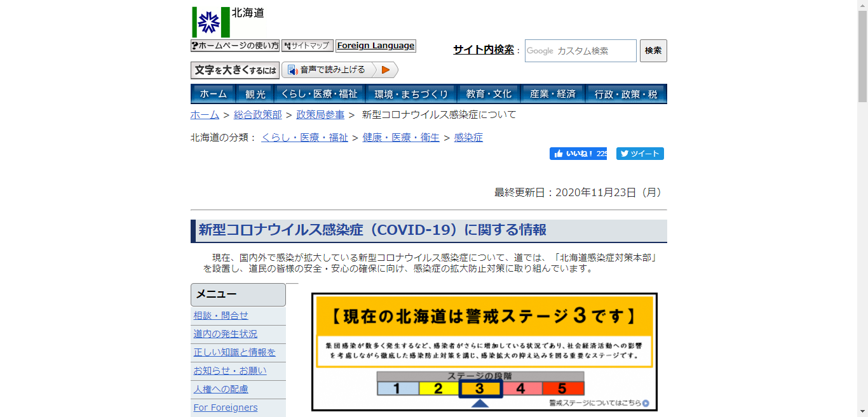Open 人権への配慮 menu link
Screen dimensions: 868x417
click(x=221, y=389)
